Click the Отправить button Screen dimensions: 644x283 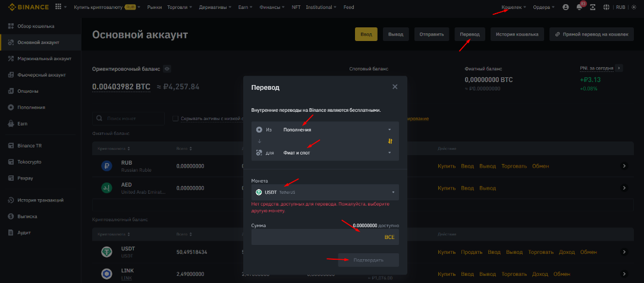click(x=432, y=34)
